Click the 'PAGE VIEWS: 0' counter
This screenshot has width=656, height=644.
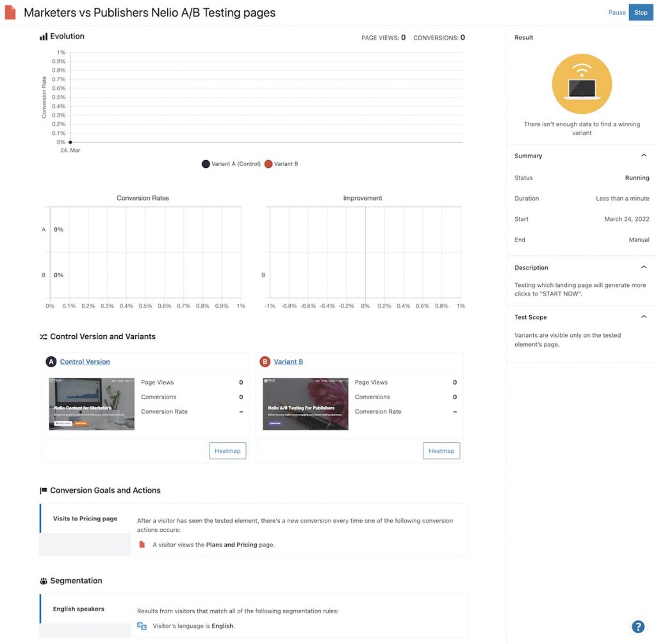[x=383, y=38]
